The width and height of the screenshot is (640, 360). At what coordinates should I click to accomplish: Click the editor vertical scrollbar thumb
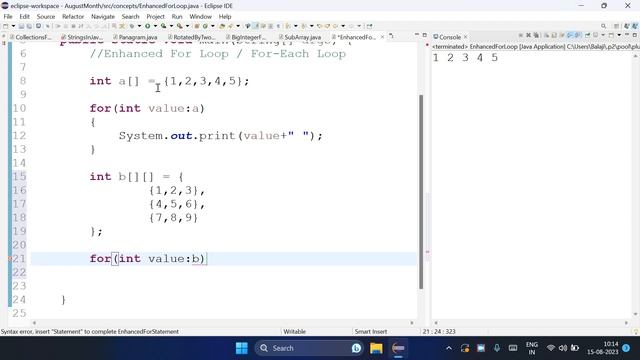click(x=421, y=192)
